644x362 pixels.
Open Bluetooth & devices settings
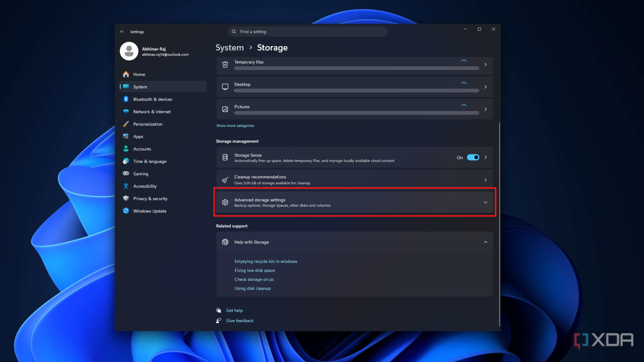point(163,99)
